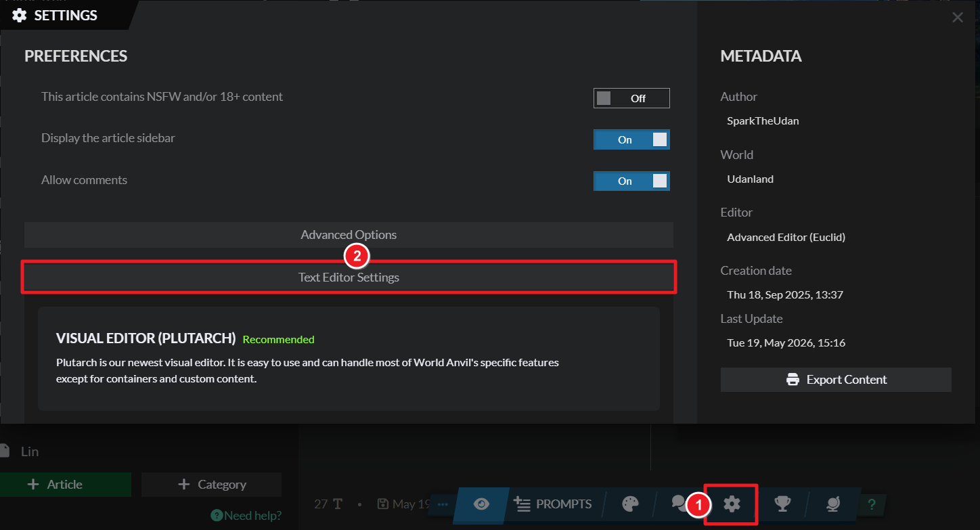Click the PREFERENCES heading
Viewport: 980px width, 530px height.
pyautogui.click(x=76, y=56)
